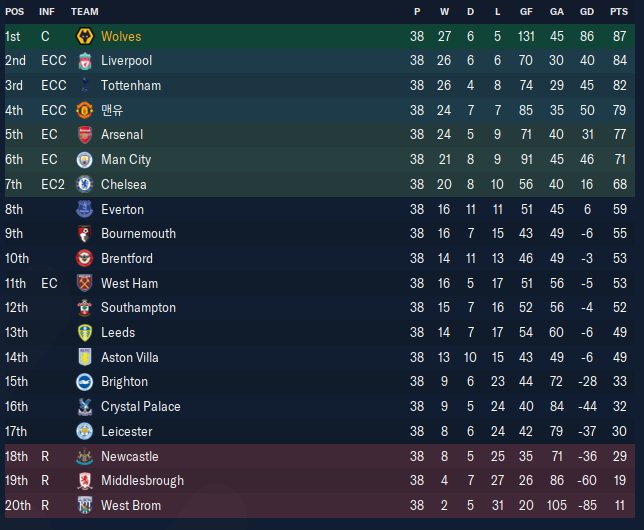
Task: Click the Wolves club badge icon
Action: pos(85,36)
